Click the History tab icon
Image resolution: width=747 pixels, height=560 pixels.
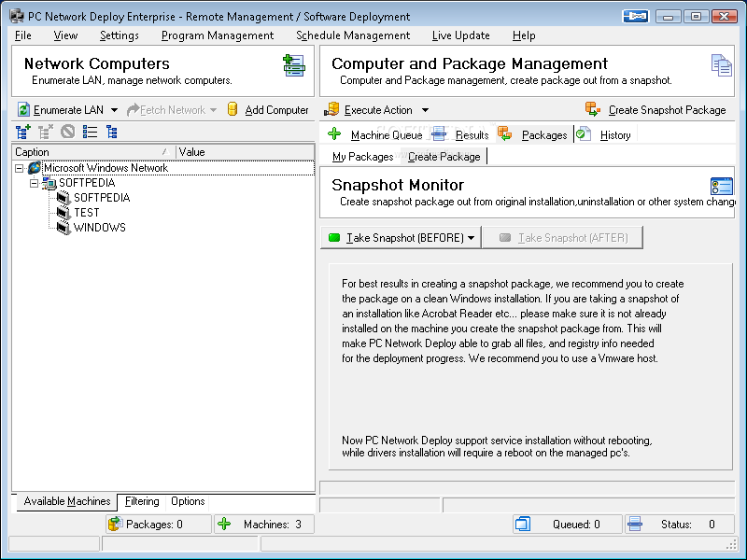tap(583, 134)
